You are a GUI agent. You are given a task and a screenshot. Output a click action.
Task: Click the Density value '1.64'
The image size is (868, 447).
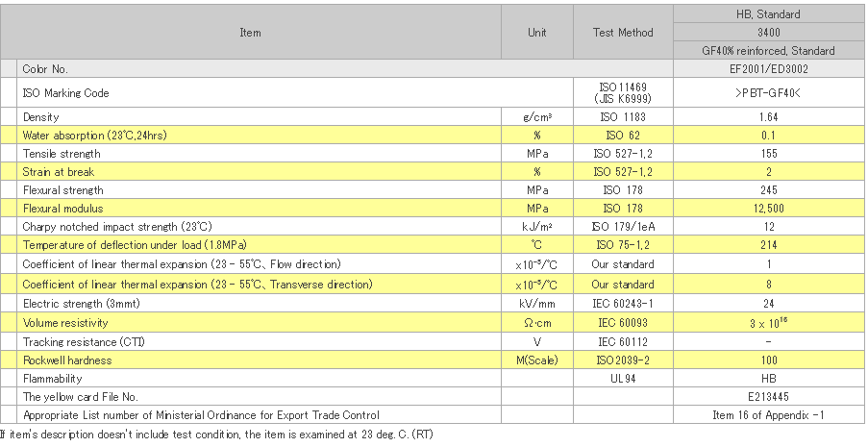click(768, 116)
